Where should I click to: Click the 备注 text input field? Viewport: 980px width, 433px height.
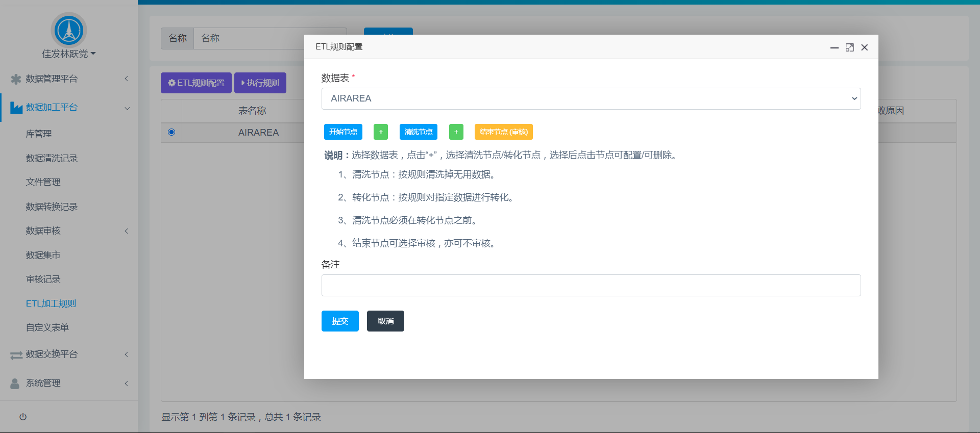point(591,285)
